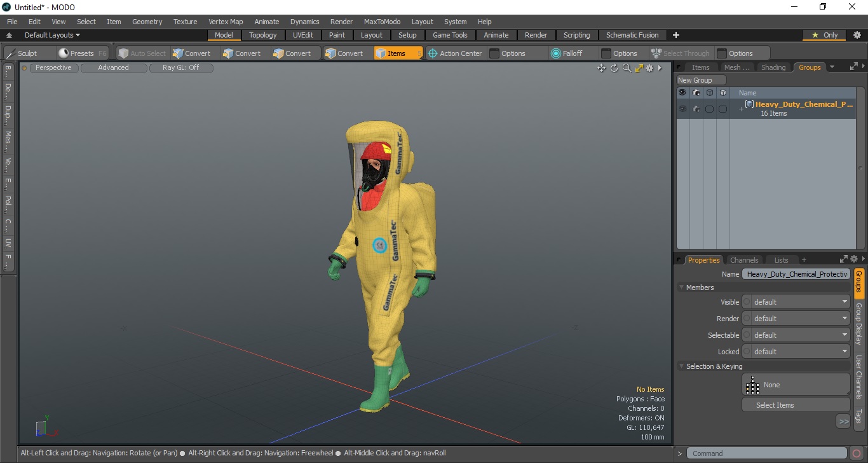Toggle first box checkbox in Heavy_Duty_Chemical row
Image resolution: width=868 pixels, height=463 pixels.
pyautogui.click(x=709, y=109)
